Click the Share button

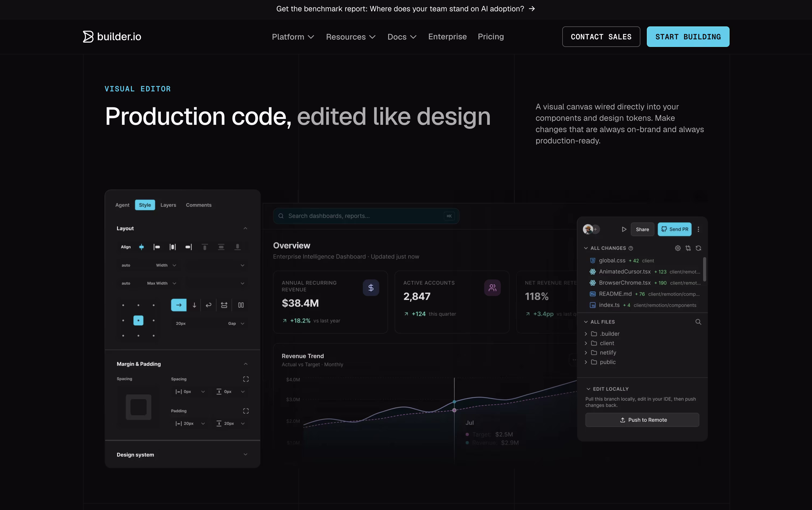[643, 229]
